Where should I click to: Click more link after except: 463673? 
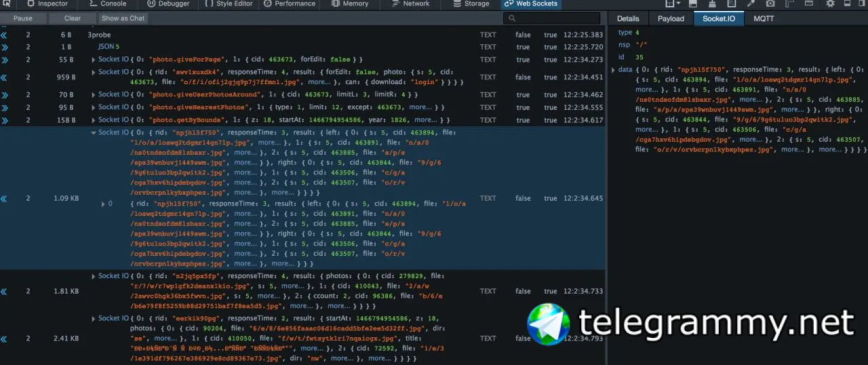pyautogui.click(x=420, y=107)
